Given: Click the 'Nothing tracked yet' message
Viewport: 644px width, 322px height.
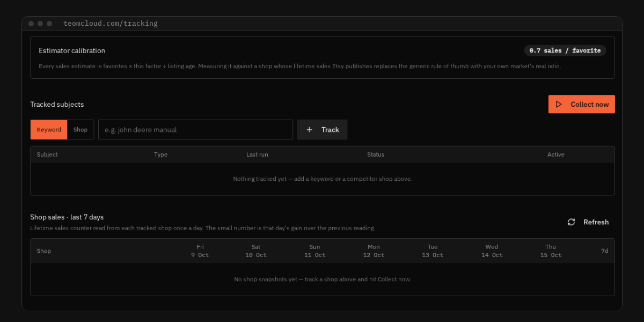Looking at the screenshot, I should click(x=323, y=179).
